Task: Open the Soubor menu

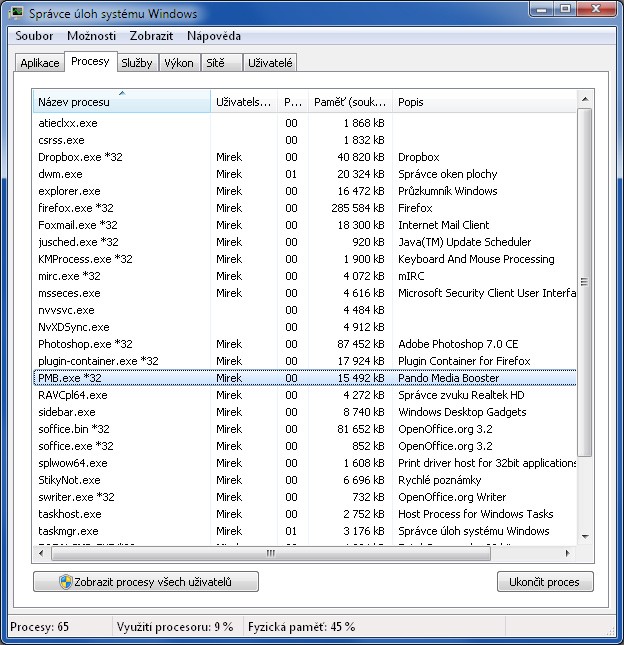Action: point(36,36)
